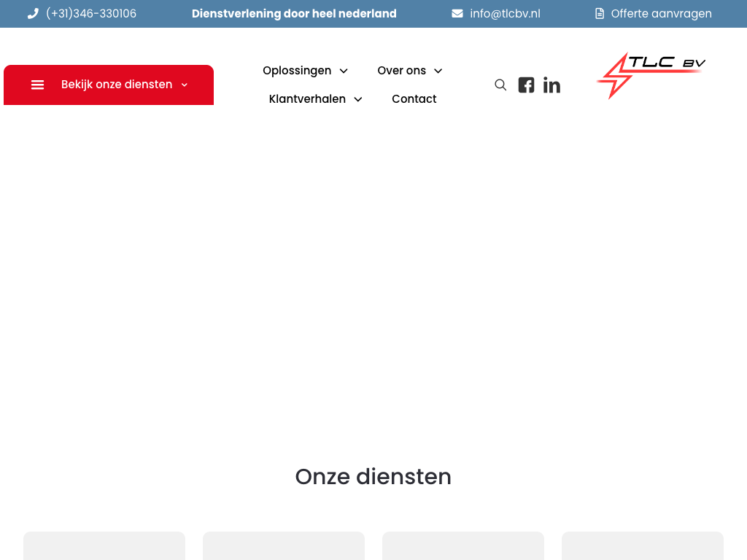Call the (+31)346-330106 phone number link
Image resolution: width=747 pixels, height=560 pixels.
pos(90,14)
